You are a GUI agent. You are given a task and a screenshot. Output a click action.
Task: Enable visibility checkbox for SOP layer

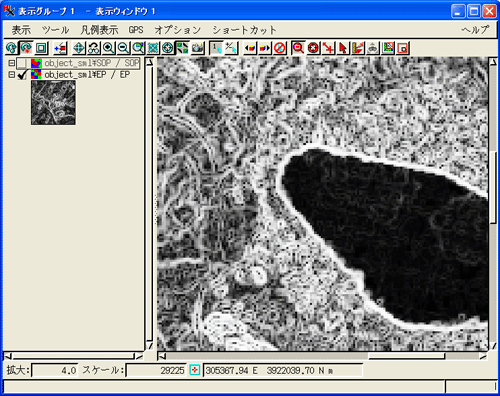click(x=22, y=63)
